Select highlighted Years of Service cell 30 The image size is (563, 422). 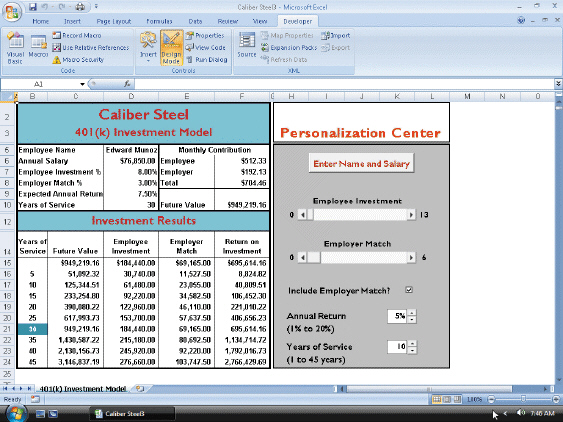(32, 329)
